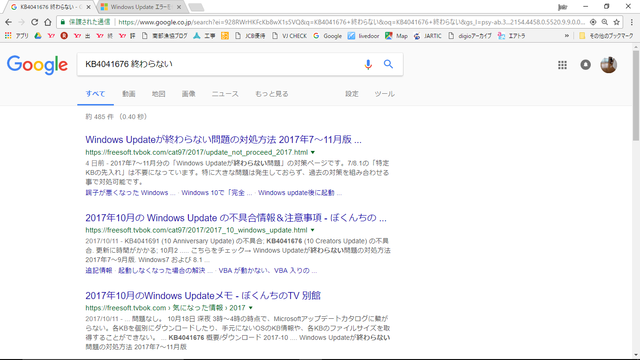Open sitelink Windows update後に起動
Screen dimensions: 640x360
point(300,193)
